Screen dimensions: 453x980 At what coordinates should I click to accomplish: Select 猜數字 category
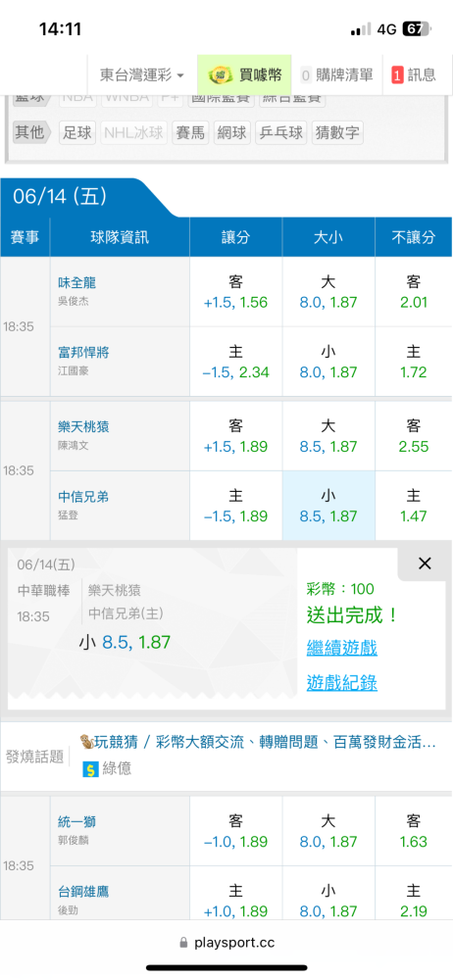click(x=337, y=132)
